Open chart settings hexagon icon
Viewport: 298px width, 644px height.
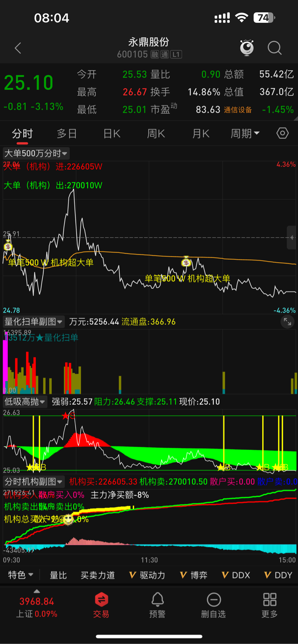pyautogui.click(x=282, y=133)
